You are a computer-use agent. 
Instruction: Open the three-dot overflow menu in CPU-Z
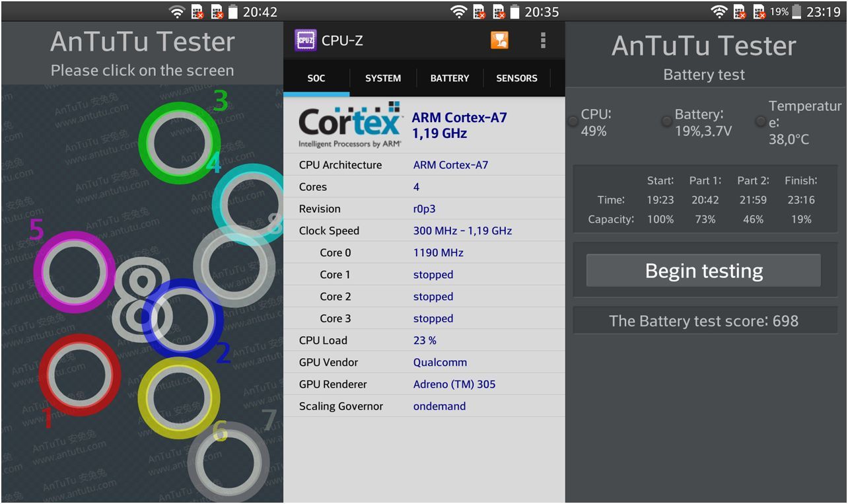click(543, 41)
